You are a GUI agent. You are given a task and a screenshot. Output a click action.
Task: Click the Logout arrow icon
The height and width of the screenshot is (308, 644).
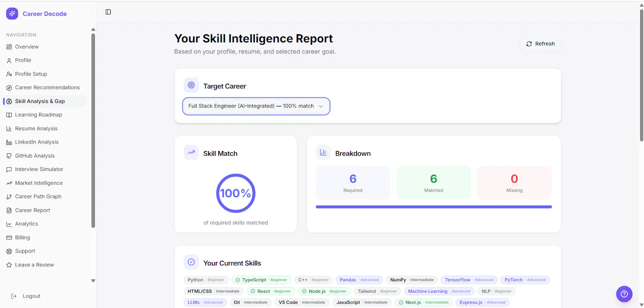click(14, 296)
